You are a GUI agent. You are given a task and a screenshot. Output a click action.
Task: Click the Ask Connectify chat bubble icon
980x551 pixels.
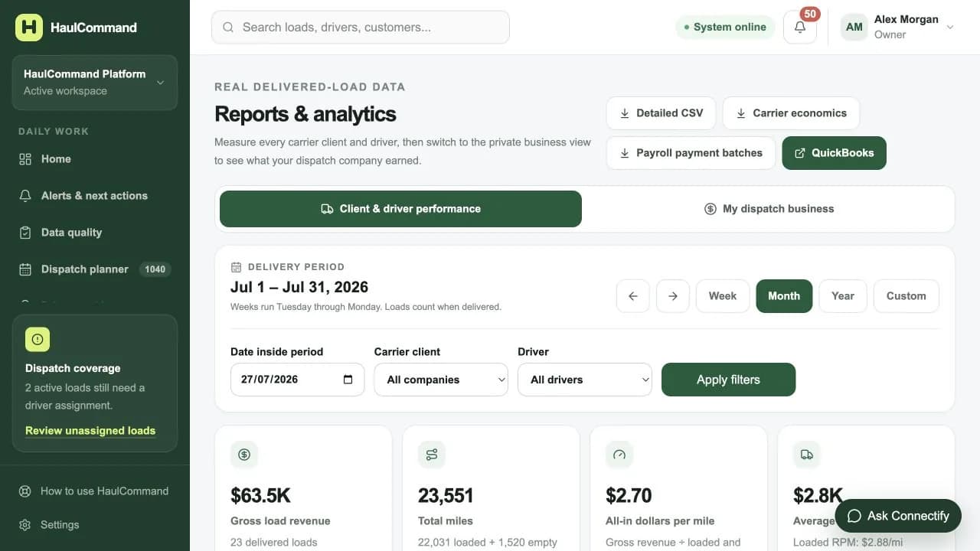854,516
